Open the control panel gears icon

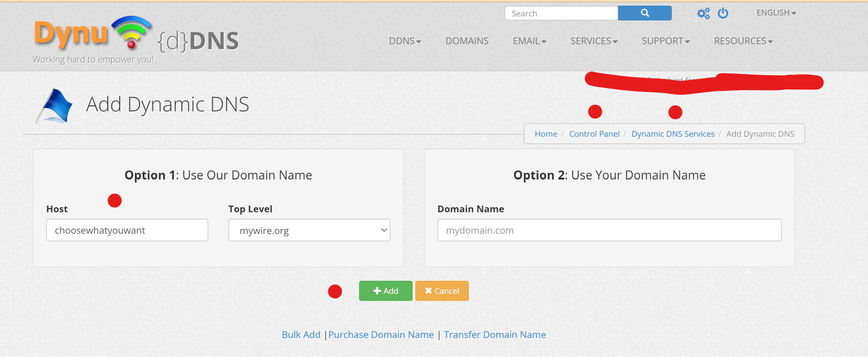(703, 13)
